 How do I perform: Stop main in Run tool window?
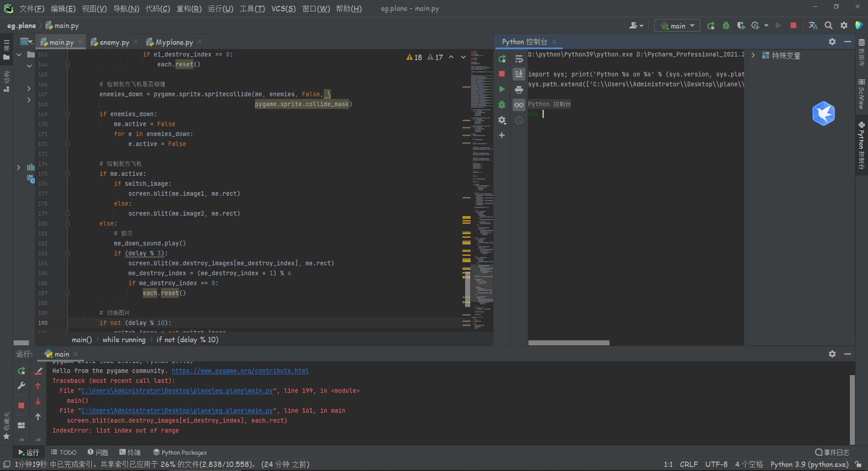(21, 405)
